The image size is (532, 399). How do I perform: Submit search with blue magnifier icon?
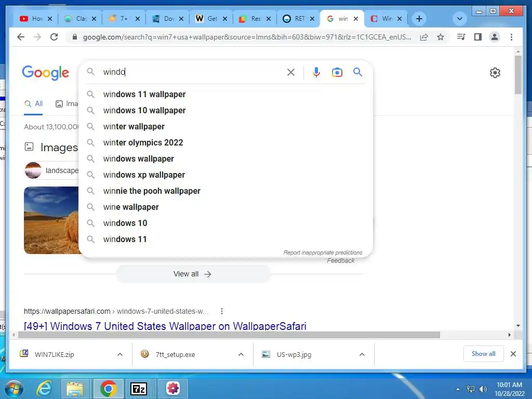pos(357,72)
